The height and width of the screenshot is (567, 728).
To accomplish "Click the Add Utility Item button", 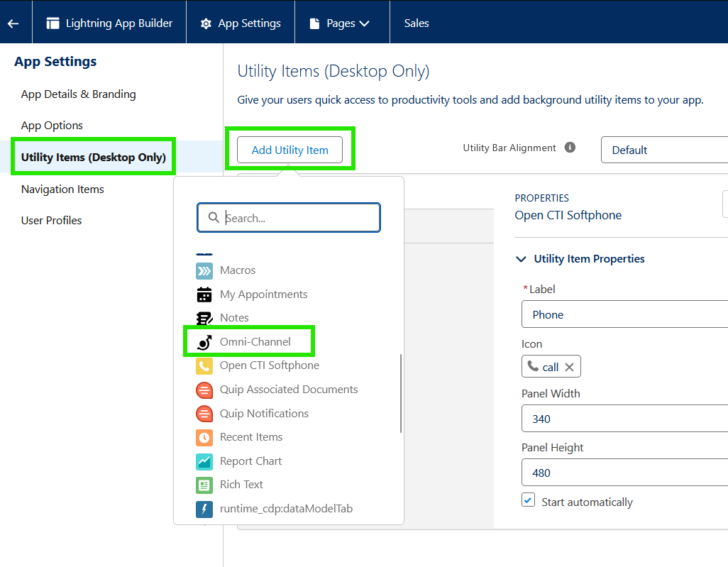I will click(x=289, y=150).
